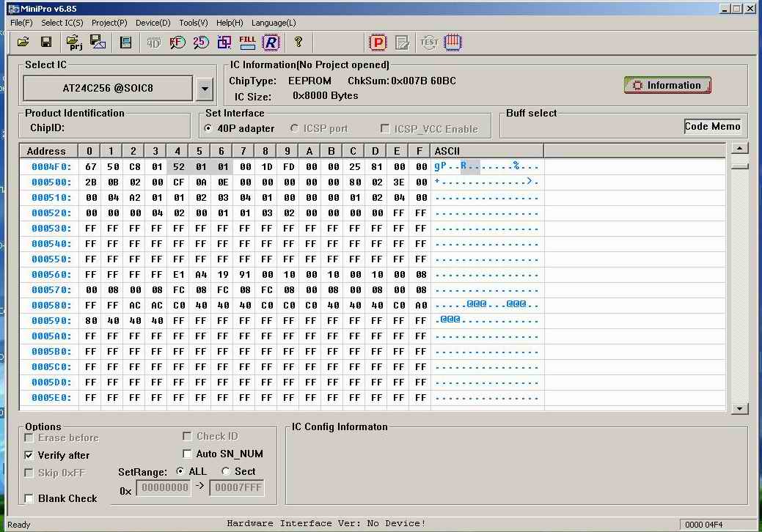Open the Language(L) menu
The image size is (762, 532).
point(274,23)
